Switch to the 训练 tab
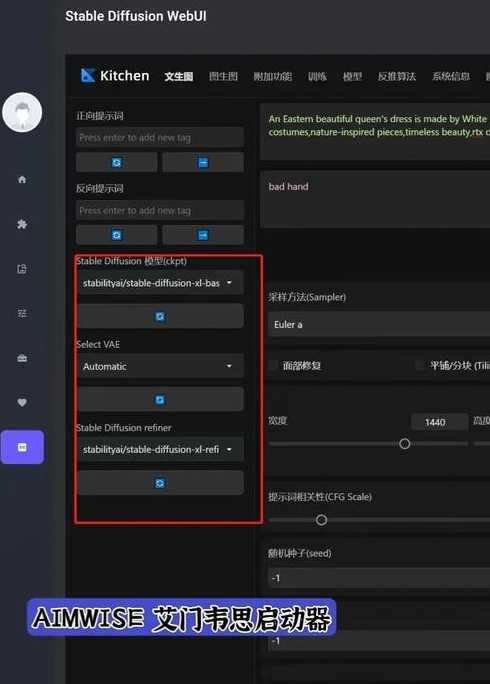The width and height of the screenshot is (490, 684). pyautogui.click(x=317, y=76)
